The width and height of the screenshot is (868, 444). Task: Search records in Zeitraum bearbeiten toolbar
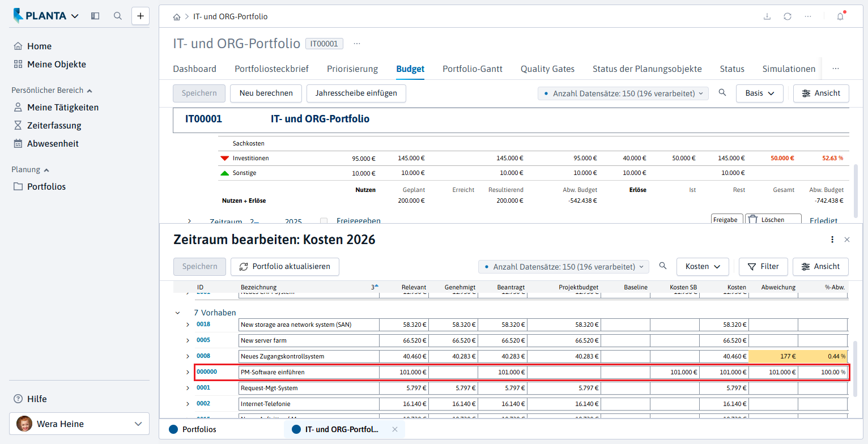tap(662, 266)
